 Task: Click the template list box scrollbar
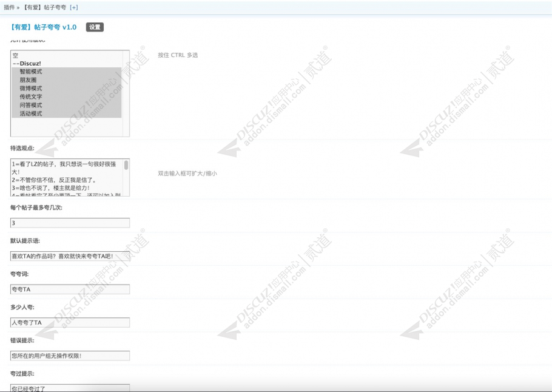[x=126, y=93]
